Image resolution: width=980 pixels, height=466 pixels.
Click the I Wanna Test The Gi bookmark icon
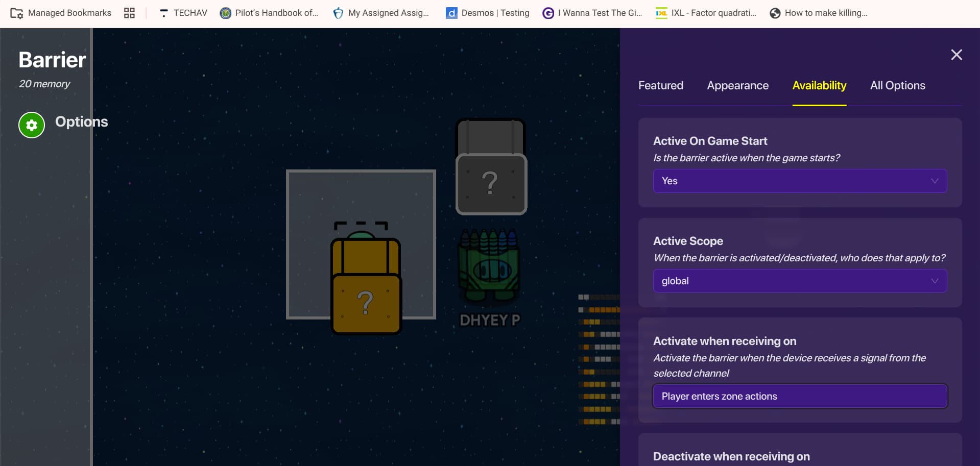pos(548,13)
